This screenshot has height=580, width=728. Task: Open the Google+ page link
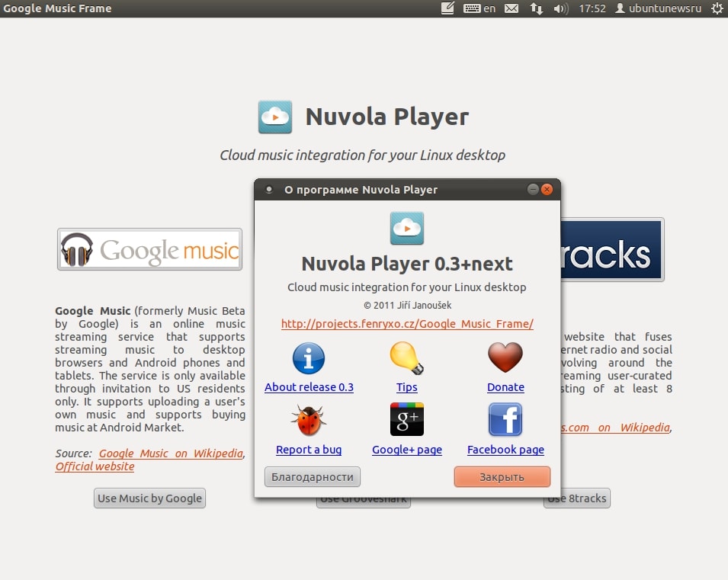click(x=407, y=450)
